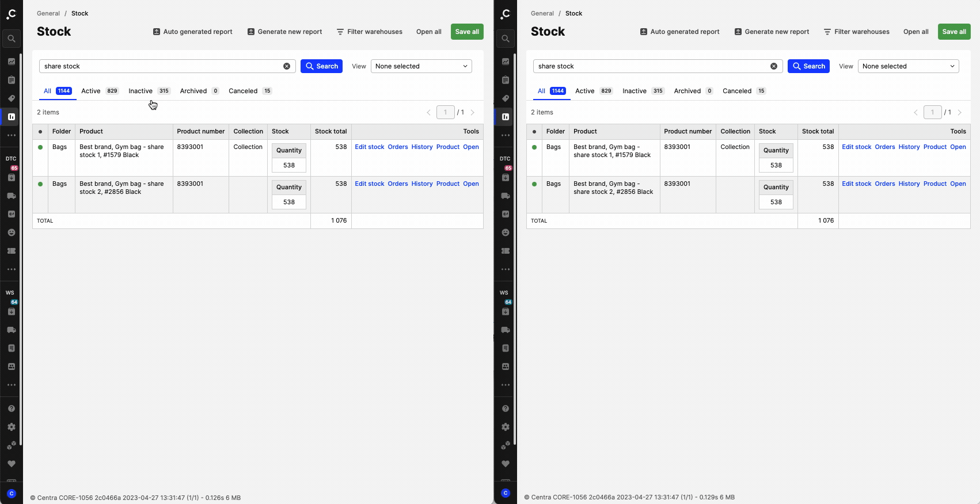Open History for share stock 2 in right window

(x=909, y=184)
